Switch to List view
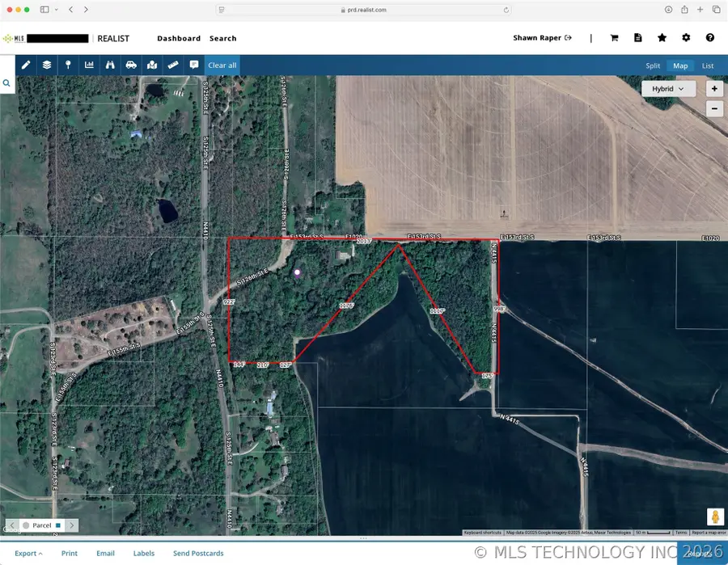This screenshot has width=728, height=565. [x=708, y=65]
